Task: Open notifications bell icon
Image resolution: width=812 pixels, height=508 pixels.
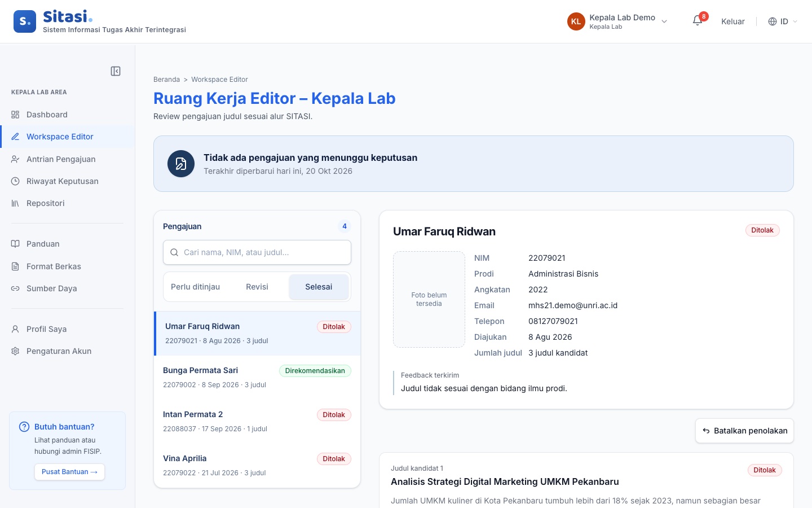Action: 698,21
